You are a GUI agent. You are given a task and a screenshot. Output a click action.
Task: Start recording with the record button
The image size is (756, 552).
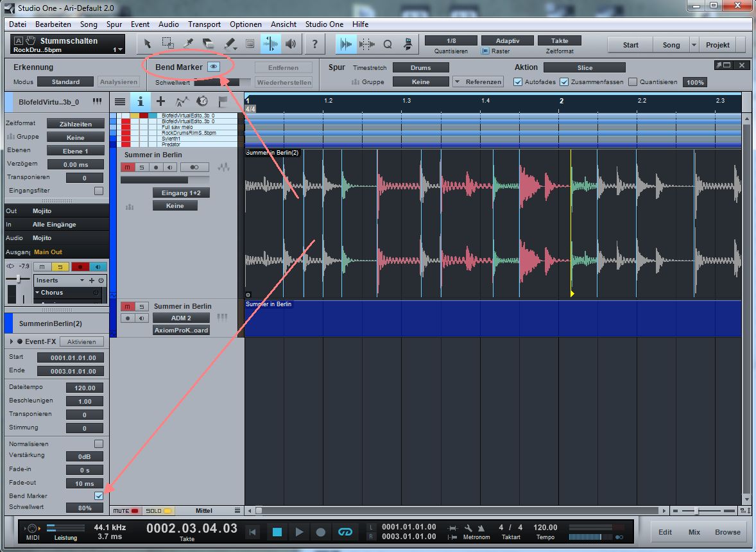pos(321,531)
